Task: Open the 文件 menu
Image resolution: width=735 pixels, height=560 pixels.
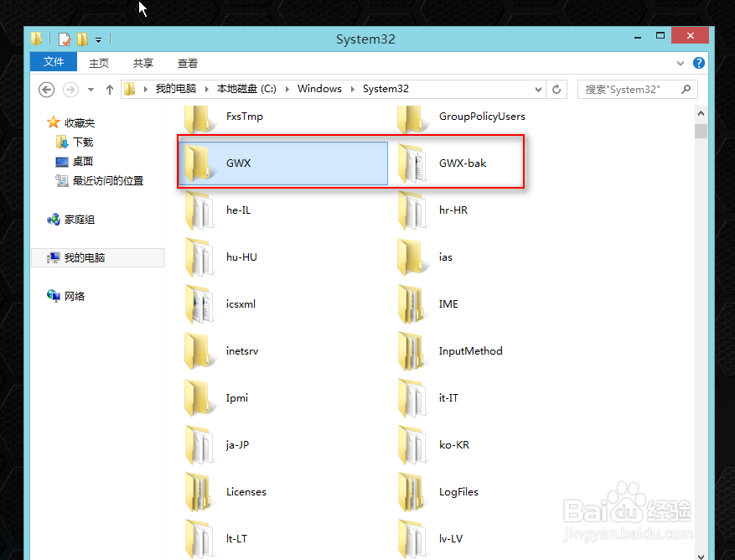Action: click(x=53, y=62)
